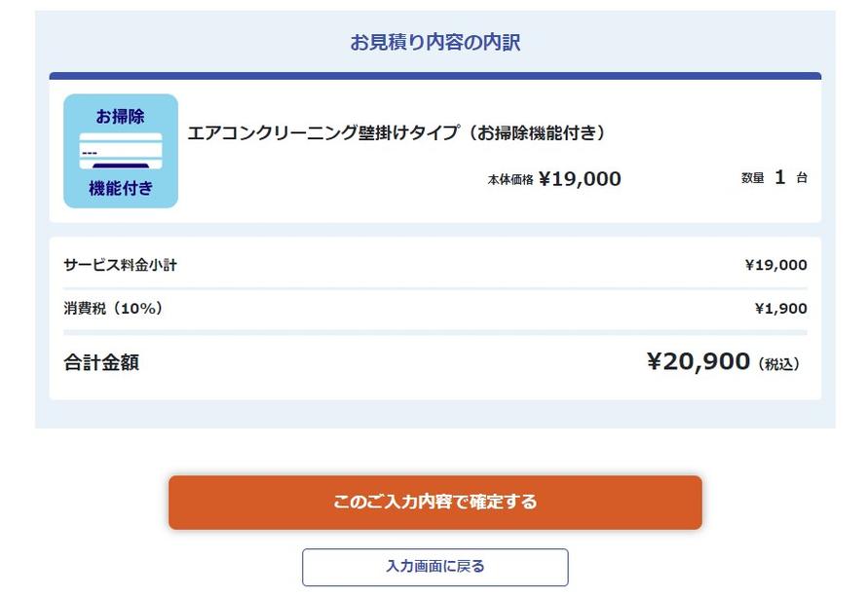Click the （税込） note beside the total
The image size is (868, 597).
point(778,364)
